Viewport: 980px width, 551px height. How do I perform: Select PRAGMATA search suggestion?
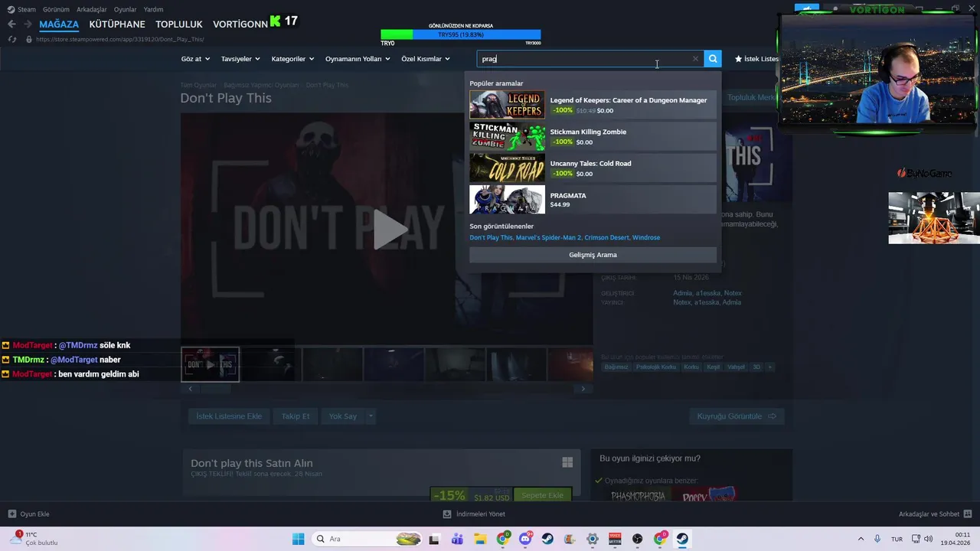point(593,200)
